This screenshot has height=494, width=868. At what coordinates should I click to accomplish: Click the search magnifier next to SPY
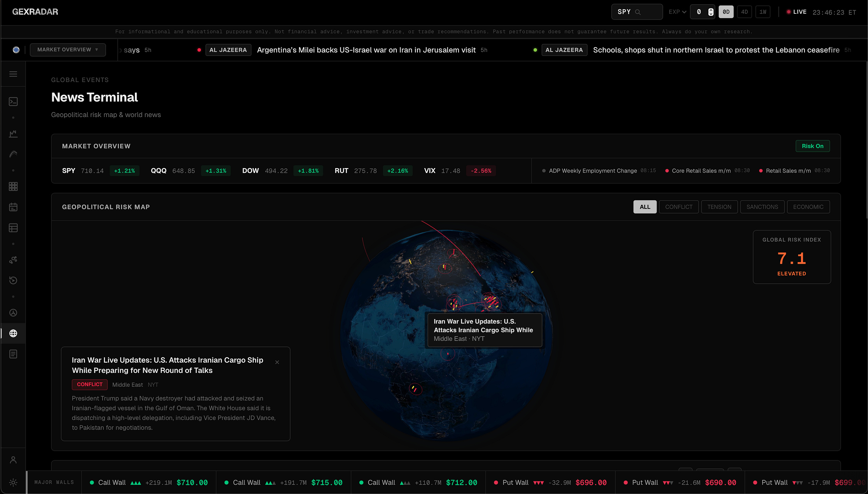point(638,12)
